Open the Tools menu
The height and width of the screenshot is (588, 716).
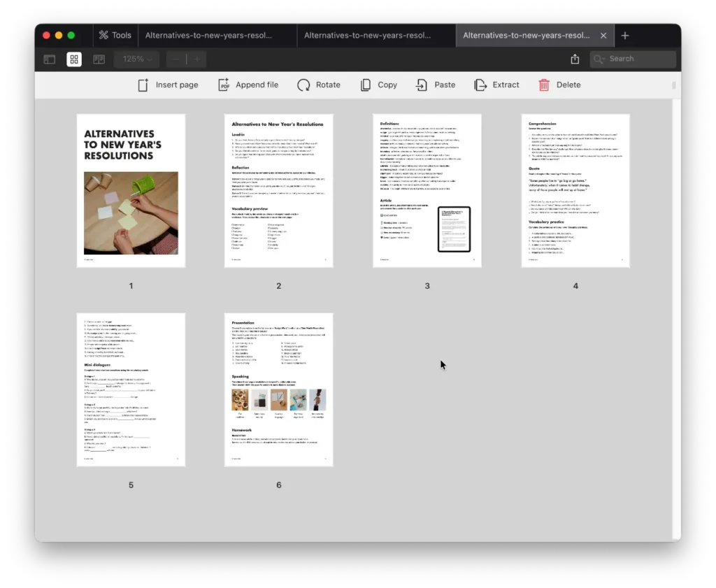click(x=115, y=35)
